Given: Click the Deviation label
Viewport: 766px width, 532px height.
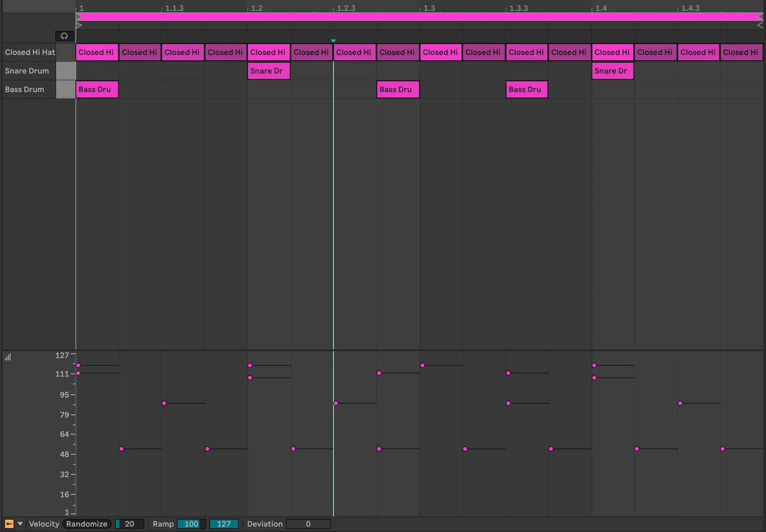Looking at the screenshot, I should (265, 524).
